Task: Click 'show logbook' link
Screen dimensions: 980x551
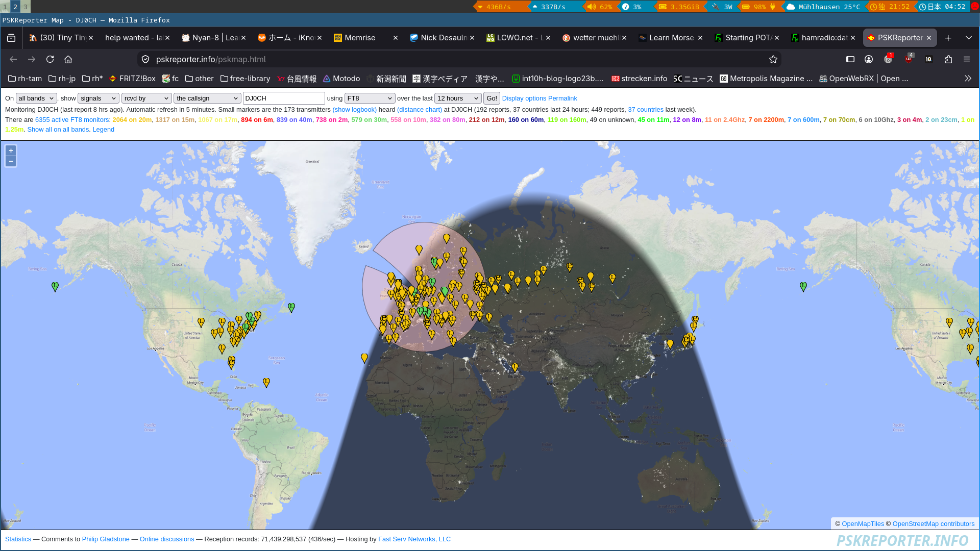Action: tap(354, 110)
